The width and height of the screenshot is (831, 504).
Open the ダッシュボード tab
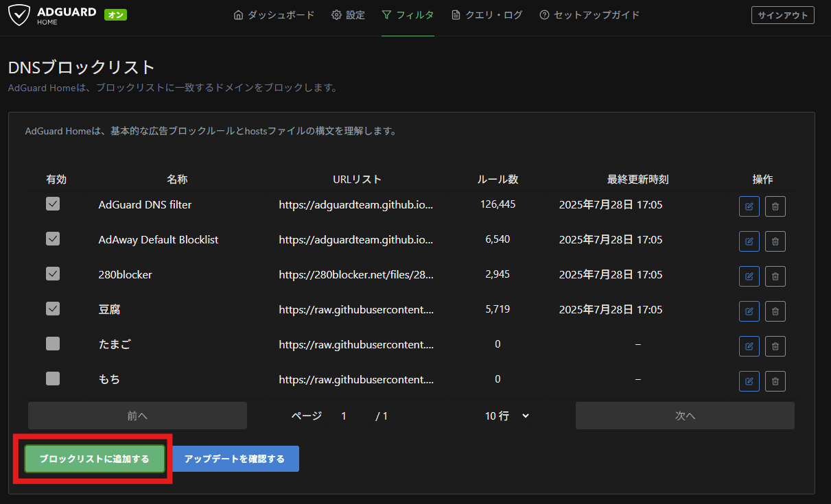pyautogui.click(x=274, y=15)
